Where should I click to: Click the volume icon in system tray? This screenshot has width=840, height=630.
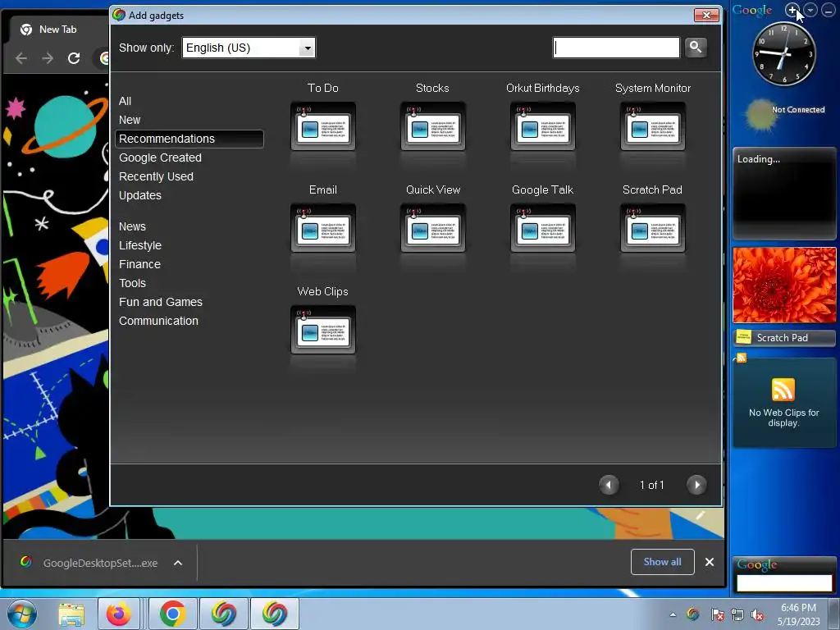tap(757, 615)
